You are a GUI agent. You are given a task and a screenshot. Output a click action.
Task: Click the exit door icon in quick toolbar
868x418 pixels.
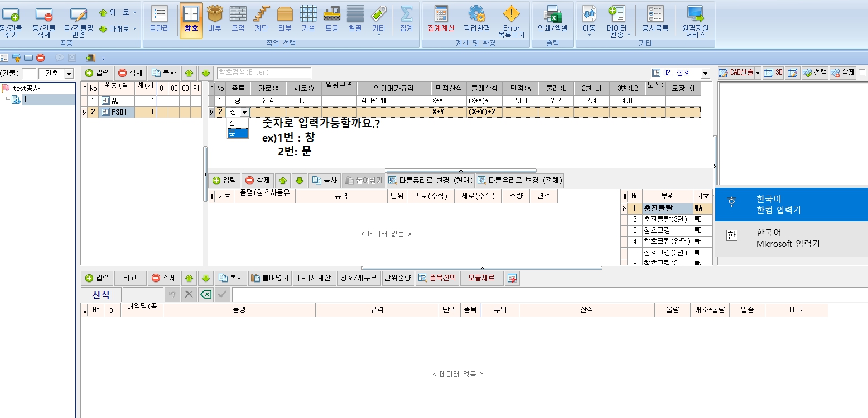[90, 57]
